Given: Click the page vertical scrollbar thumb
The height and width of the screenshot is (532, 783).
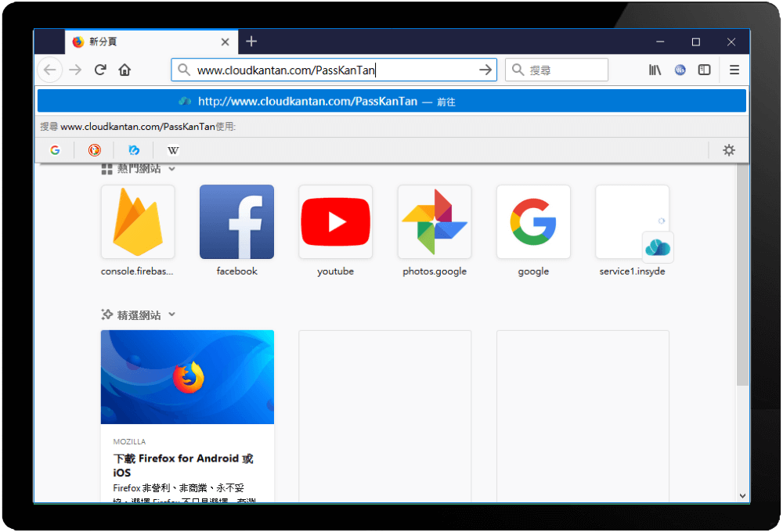Looking at the screenshot, I should 742,274.
